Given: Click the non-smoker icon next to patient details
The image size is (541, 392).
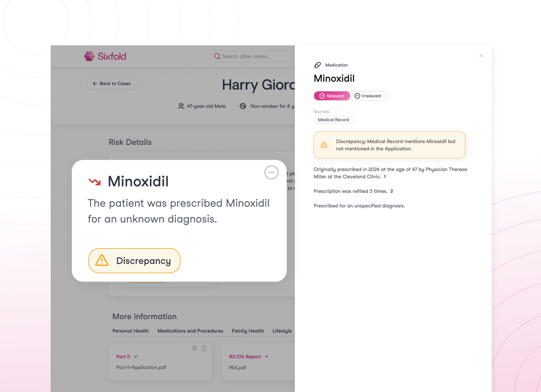Looking at the screenshot, I should (x=243, y=106).
